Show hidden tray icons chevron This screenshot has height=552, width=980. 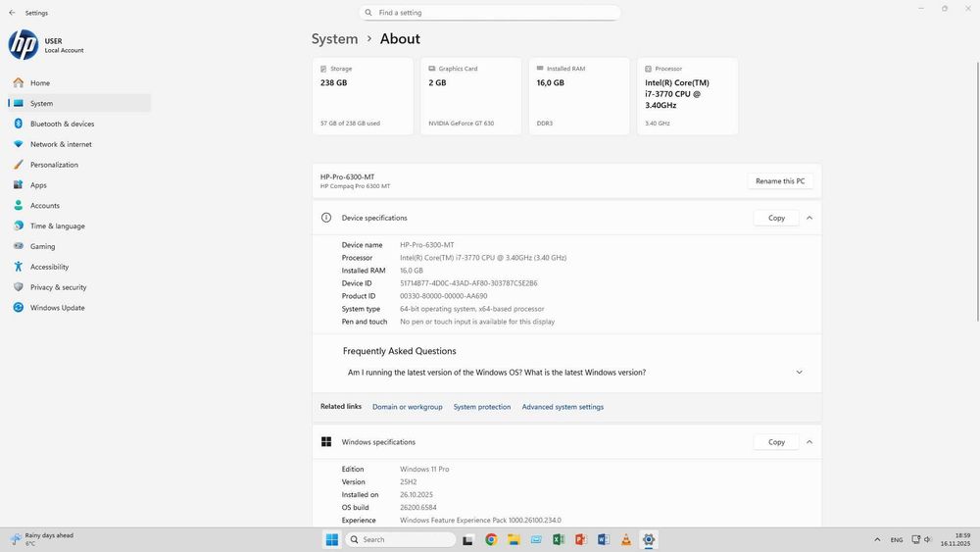tap(877, 539)
